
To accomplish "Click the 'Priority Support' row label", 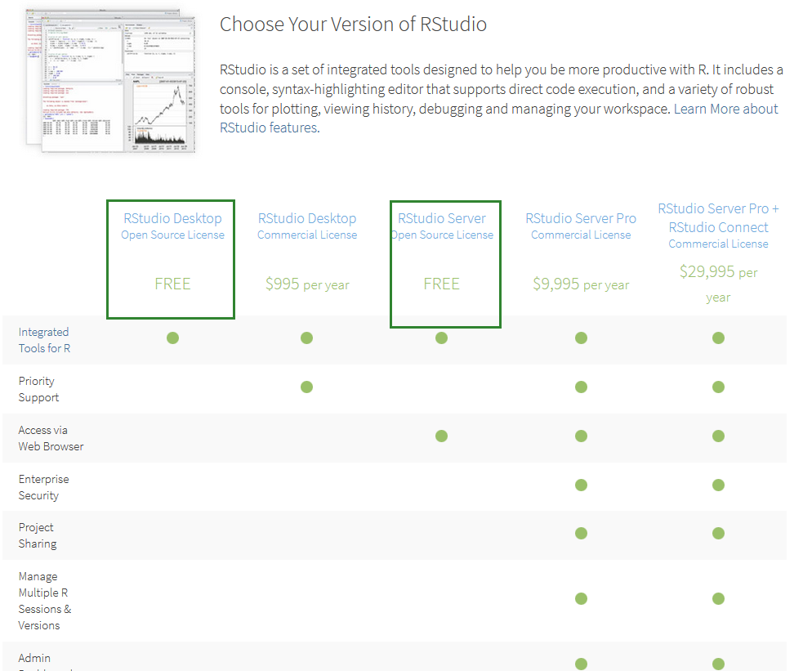I will (x=38, y=389).
